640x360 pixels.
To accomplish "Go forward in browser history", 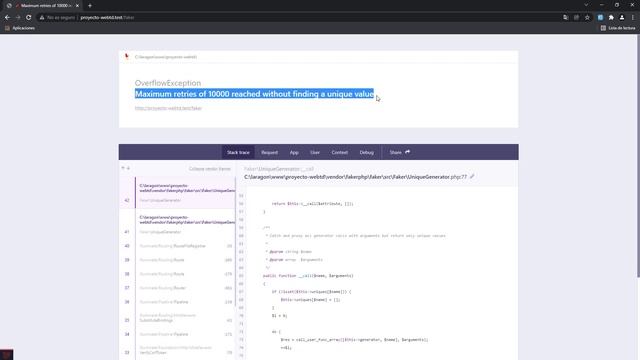I will pyautogui.click(x=18, y=18).
